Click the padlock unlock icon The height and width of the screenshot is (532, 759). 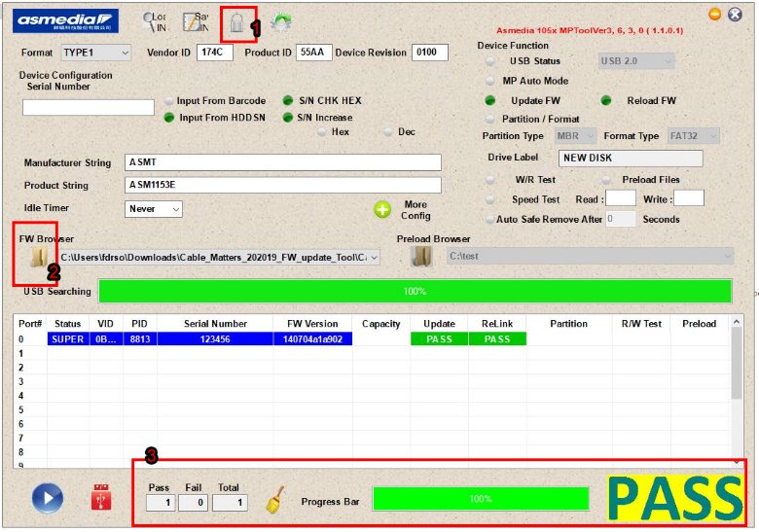[236, 22]
